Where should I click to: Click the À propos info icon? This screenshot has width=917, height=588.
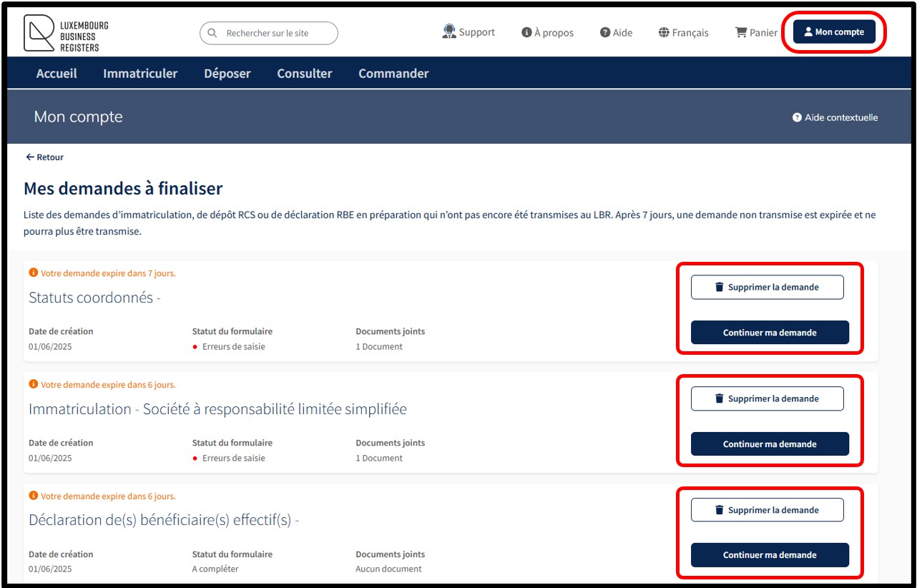(526, 32)
